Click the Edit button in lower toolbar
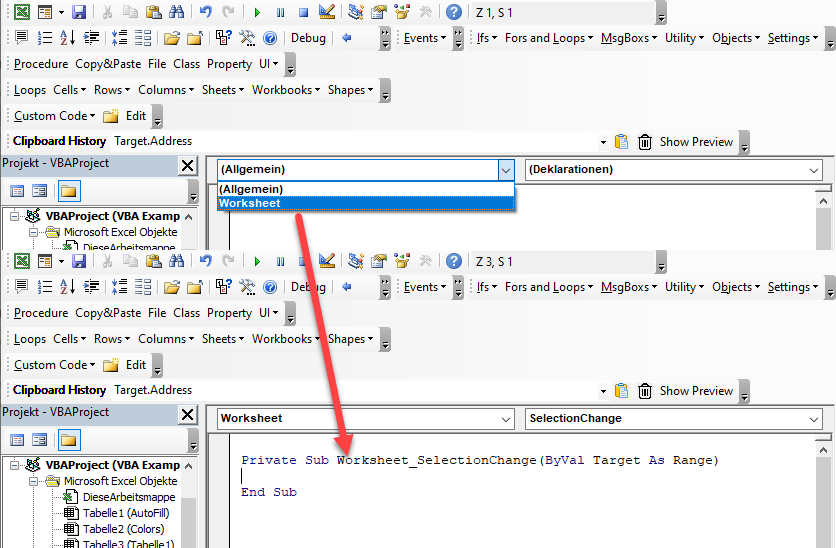 click(x=136, y=365)
